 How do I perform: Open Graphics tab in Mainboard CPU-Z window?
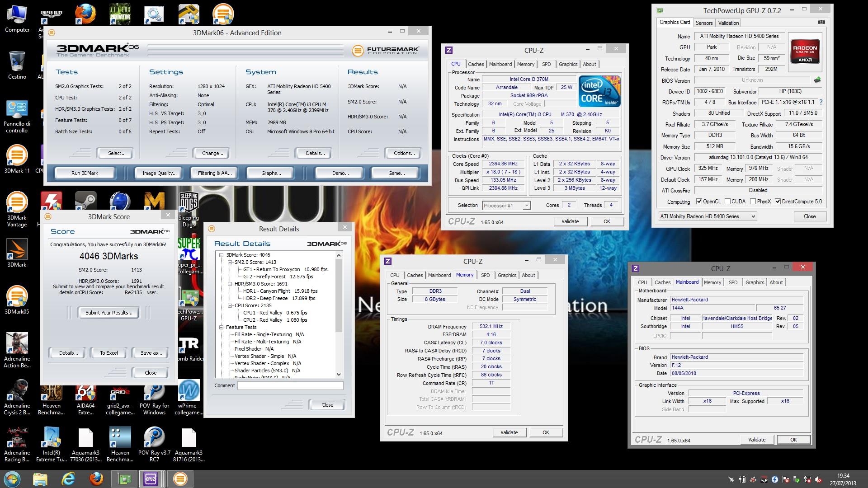(755, 282)
